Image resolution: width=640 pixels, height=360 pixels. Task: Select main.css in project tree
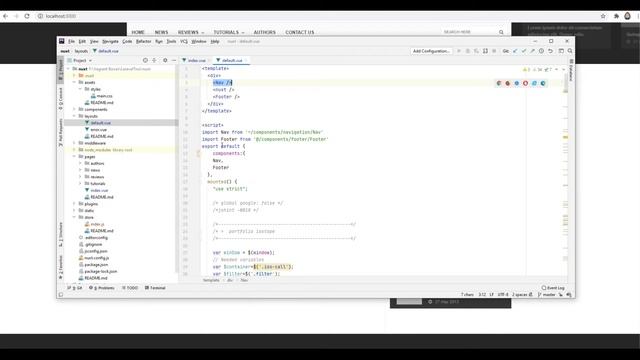[104, 96]
